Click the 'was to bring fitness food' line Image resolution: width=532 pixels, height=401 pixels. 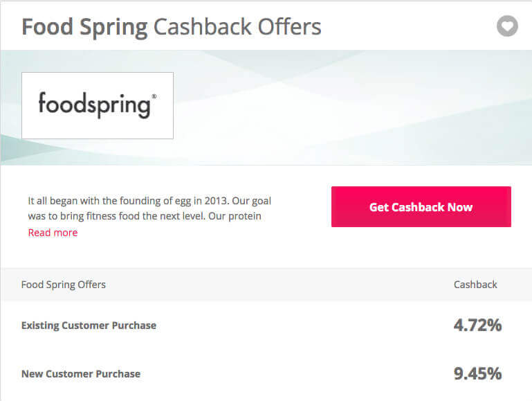pos(145,216)
